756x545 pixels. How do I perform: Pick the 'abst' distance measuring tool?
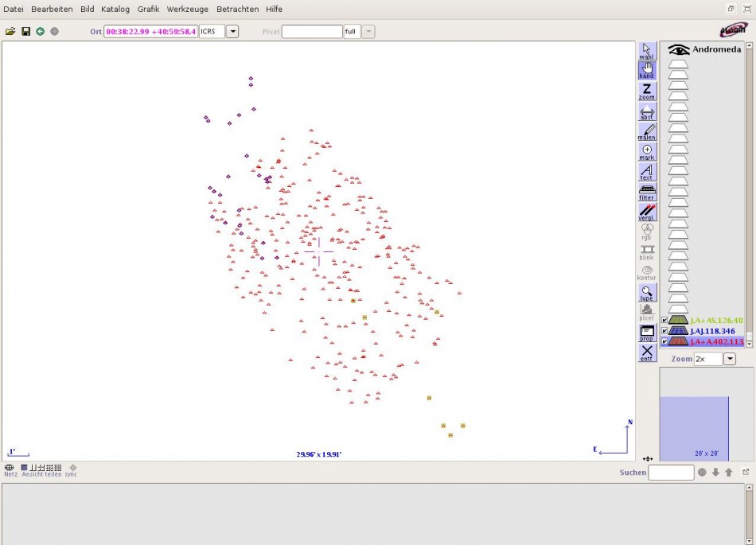pos(647,111)
